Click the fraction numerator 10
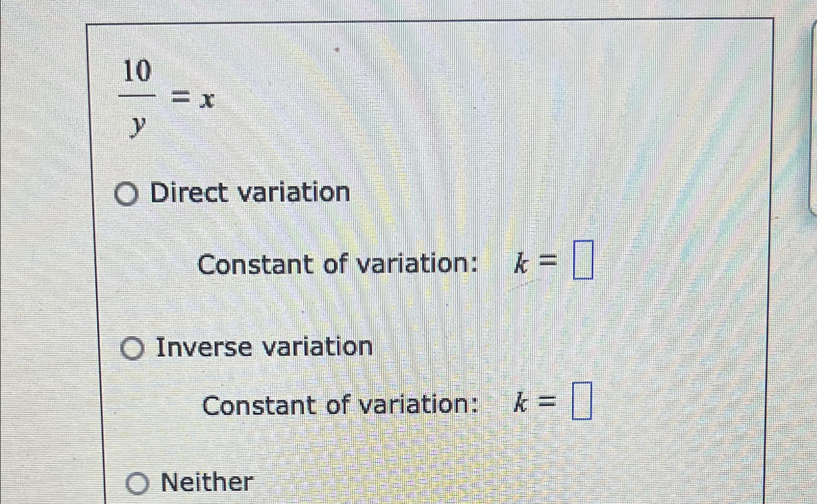The image size is (817, 504). click(138, 70)
